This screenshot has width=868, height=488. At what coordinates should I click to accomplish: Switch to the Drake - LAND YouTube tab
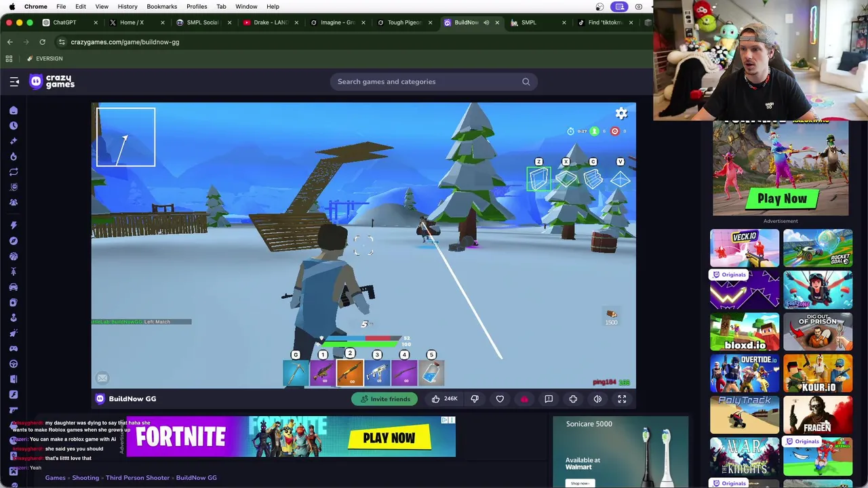tap(269, 22)
